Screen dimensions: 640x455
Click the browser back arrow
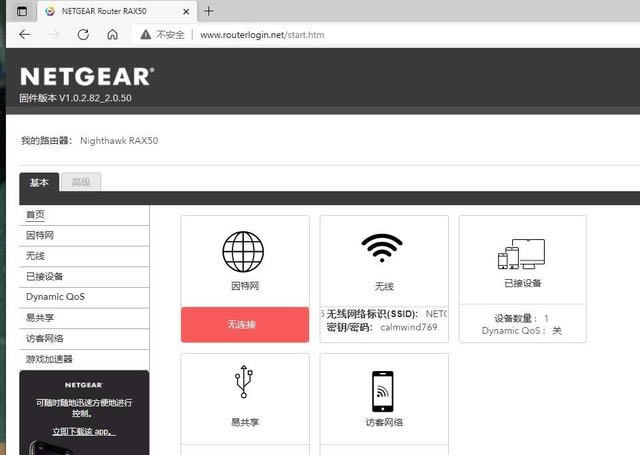point(24,34)
